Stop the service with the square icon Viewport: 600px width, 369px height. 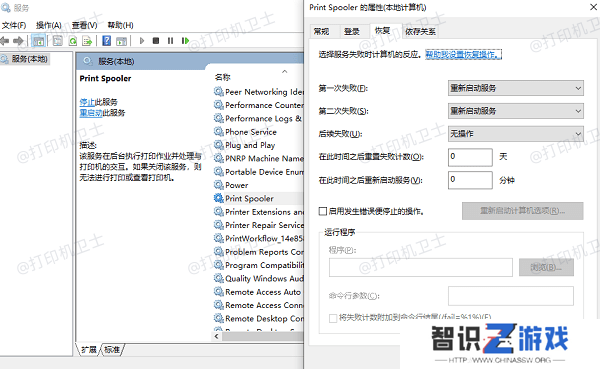(156, 41)
